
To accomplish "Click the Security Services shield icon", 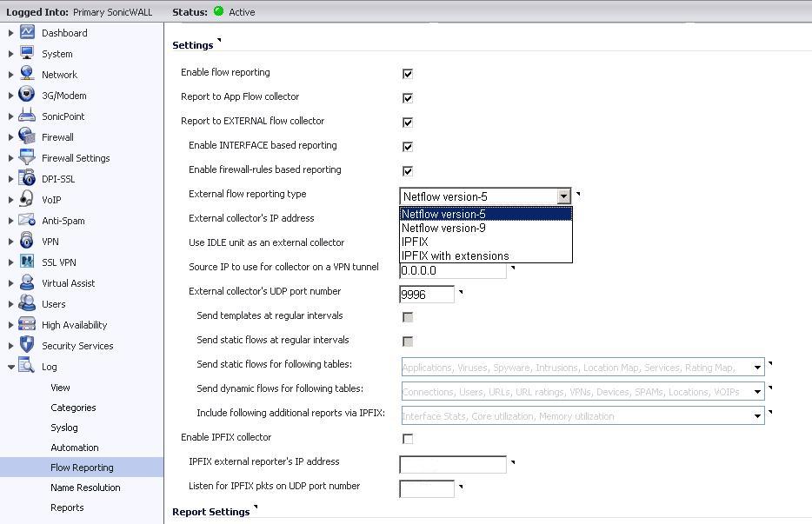I will (x=27, y=345).
